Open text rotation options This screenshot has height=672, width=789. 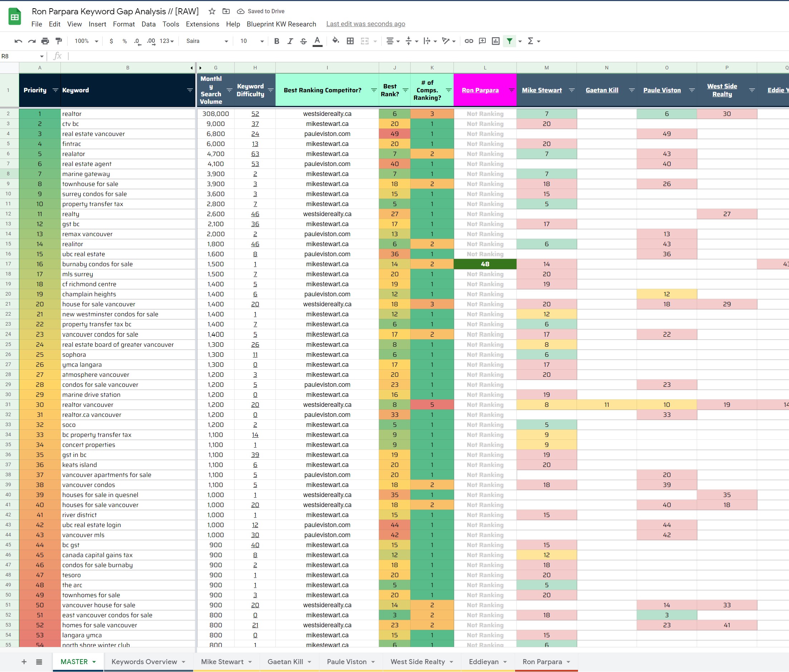click(449, 41)
